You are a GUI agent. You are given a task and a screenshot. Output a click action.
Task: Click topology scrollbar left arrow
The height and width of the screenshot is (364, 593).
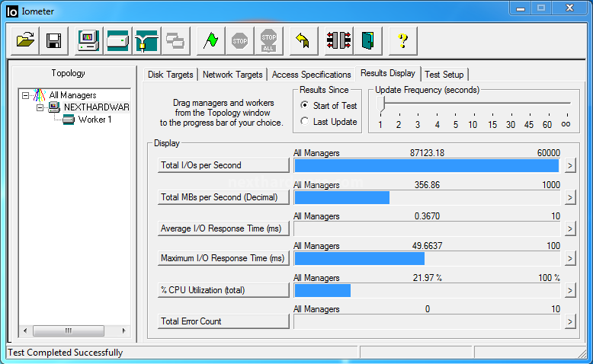tap(25, 330)
